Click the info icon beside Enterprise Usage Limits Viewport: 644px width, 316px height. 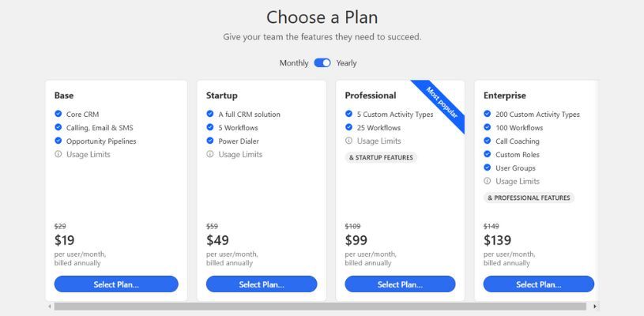pyautogui.click(x=487, y=181)
